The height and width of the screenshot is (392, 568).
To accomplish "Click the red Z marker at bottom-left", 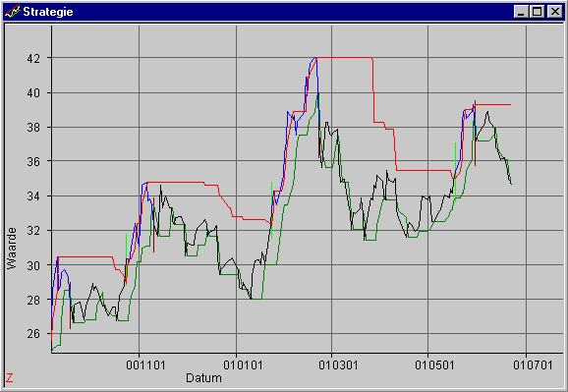I will pos(10,378).
